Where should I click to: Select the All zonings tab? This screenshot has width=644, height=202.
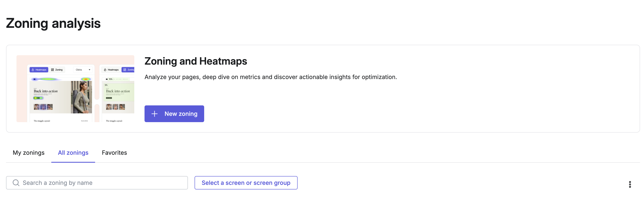click(73, 153)
